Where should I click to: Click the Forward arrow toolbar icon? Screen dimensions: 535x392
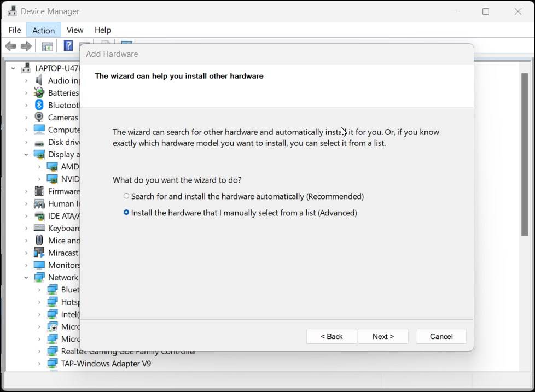26,46
